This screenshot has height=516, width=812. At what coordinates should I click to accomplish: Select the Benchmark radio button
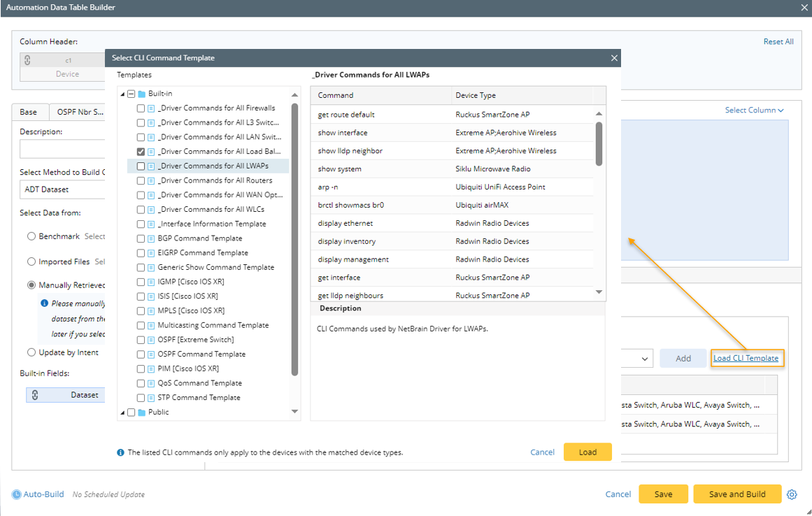[x=31, y=236]
